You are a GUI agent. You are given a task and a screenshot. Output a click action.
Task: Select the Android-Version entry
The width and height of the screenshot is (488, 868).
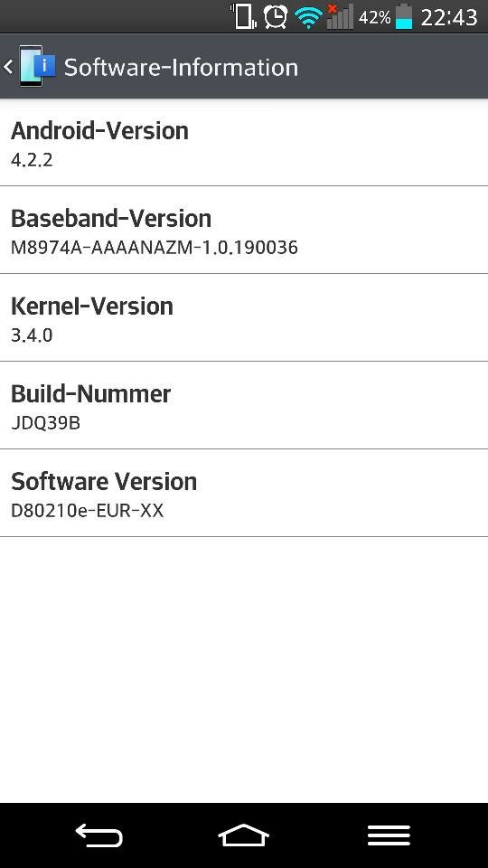pyautogui.click(x=244, y=143)
